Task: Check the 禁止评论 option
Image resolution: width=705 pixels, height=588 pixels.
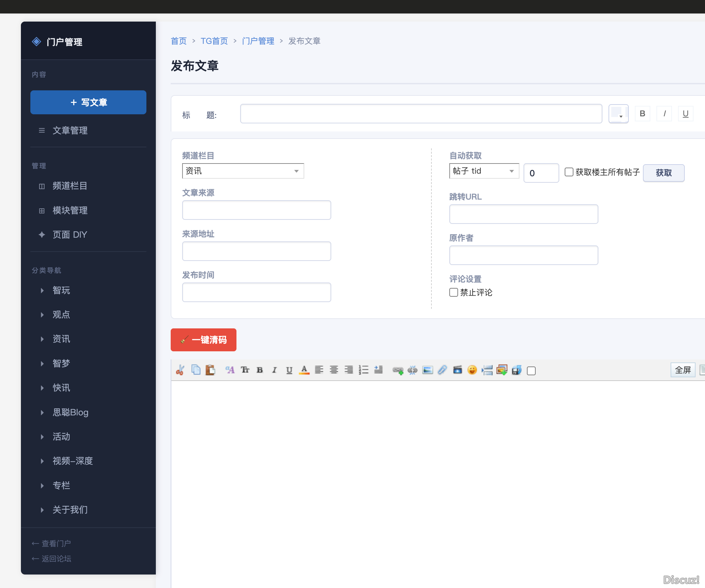Action: (454, 292)
